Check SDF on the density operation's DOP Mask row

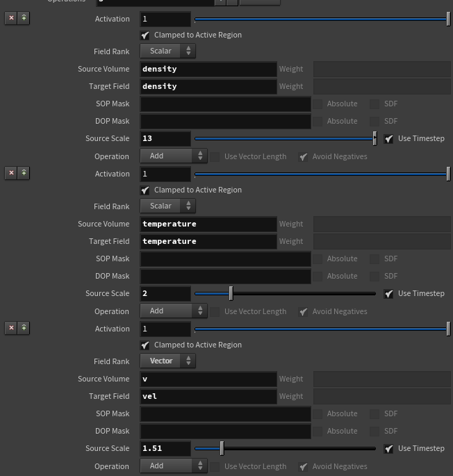click(x=374, y=122)
